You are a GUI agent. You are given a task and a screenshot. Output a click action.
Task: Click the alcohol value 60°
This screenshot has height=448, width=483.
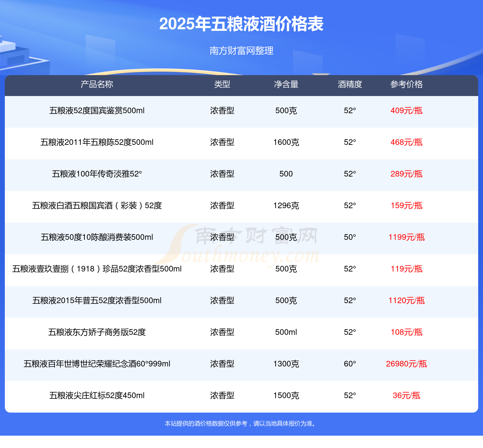coord(350,364)
